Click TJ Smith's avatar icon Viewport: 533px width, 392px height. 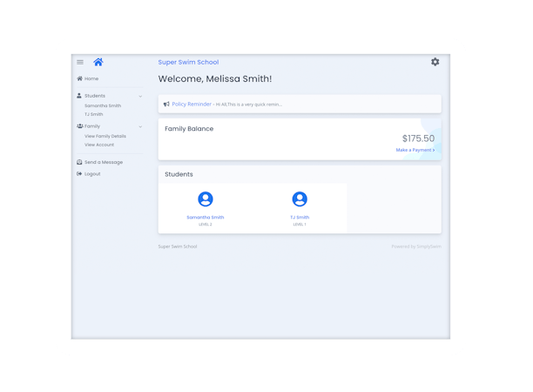[300, 199]
